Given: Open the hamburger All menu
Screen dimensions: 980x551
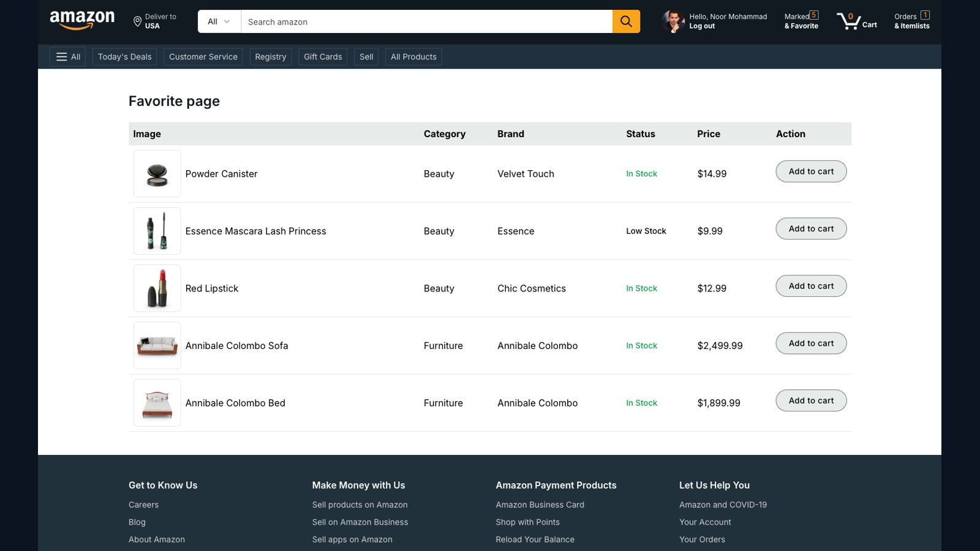Looking at the screenshot, I should tap(67, 57).
